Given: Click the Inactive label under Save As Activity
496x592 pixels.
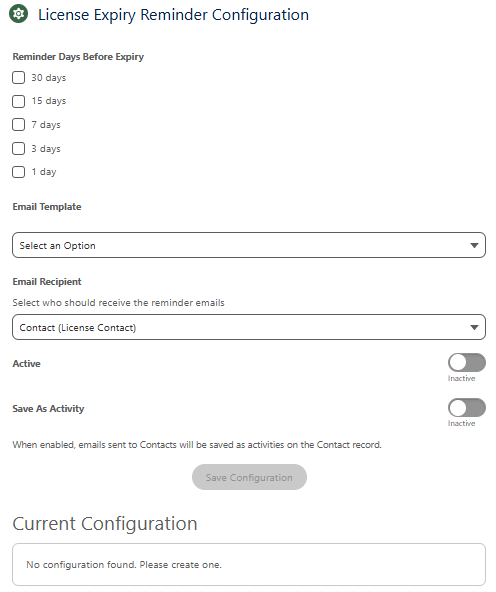Looking at the screenshot, I should [461, 423].
